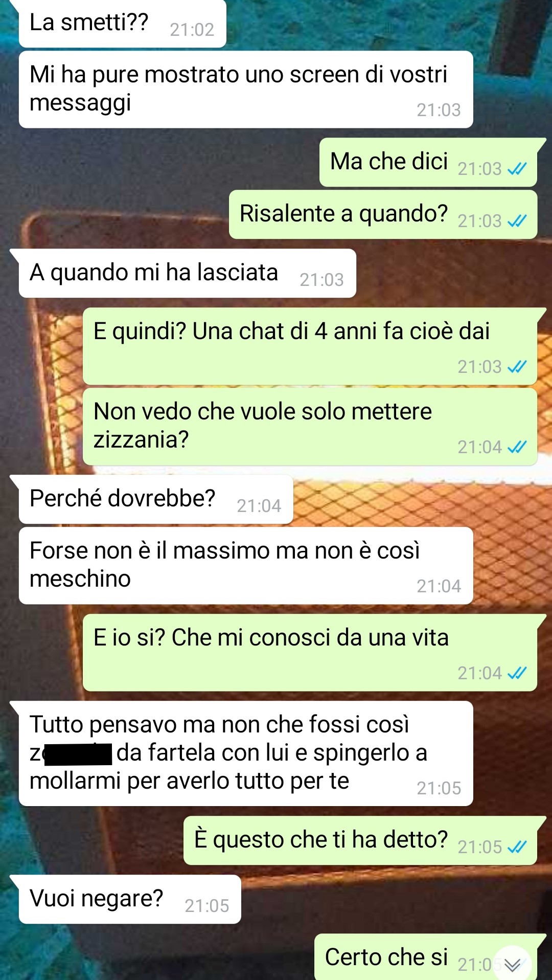This screenshot has width=552, height=980.
Task: Tap the 'Vuoi negare?' received message
Action: [x=130, y=899]
